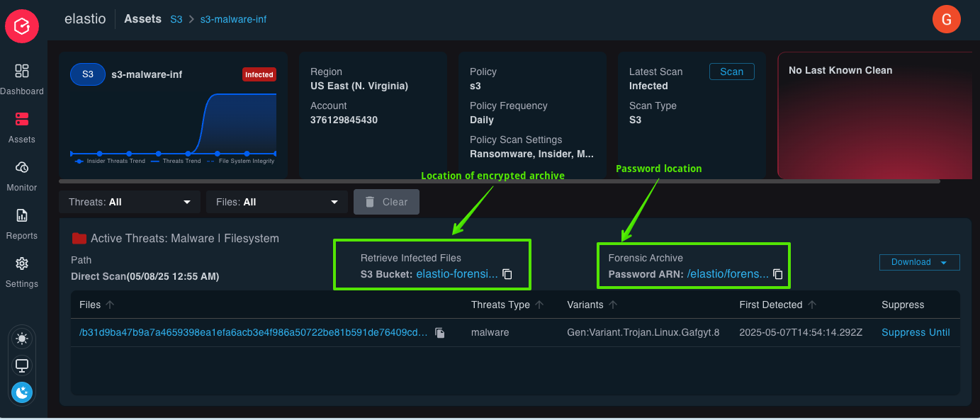Open the Threats: All dropdown

[x=130, y=202]
